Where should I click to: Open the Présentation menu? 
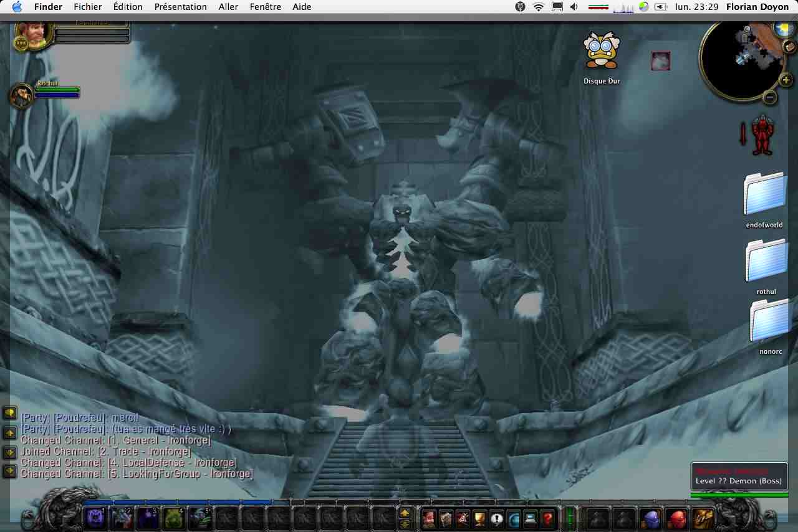(181, 7)
